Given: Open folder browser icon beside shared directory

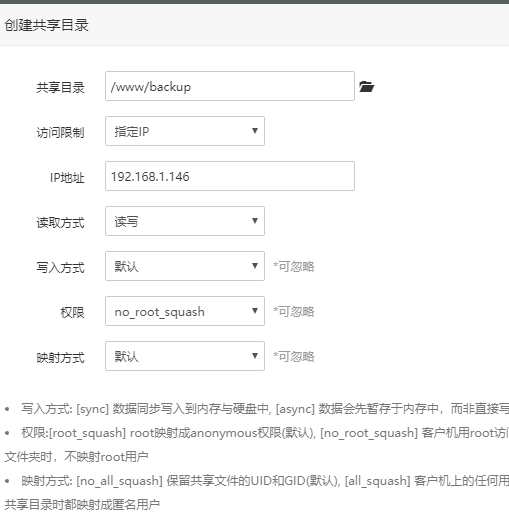Looking at the screenshot, I should [366, 87].
